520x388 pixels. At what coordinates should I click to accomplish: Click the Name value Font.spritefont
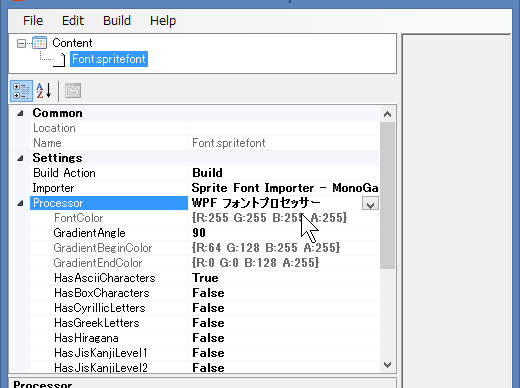(x=229, y=143)
